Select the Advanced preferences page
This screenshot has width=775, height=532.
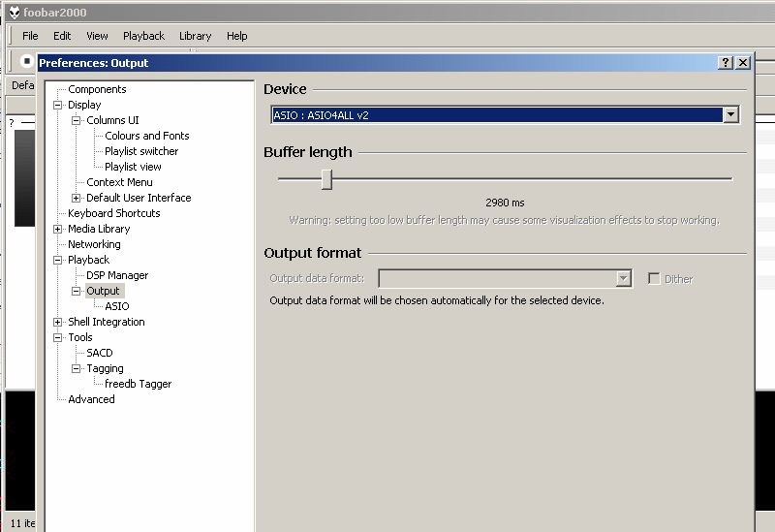click(91, 399)
